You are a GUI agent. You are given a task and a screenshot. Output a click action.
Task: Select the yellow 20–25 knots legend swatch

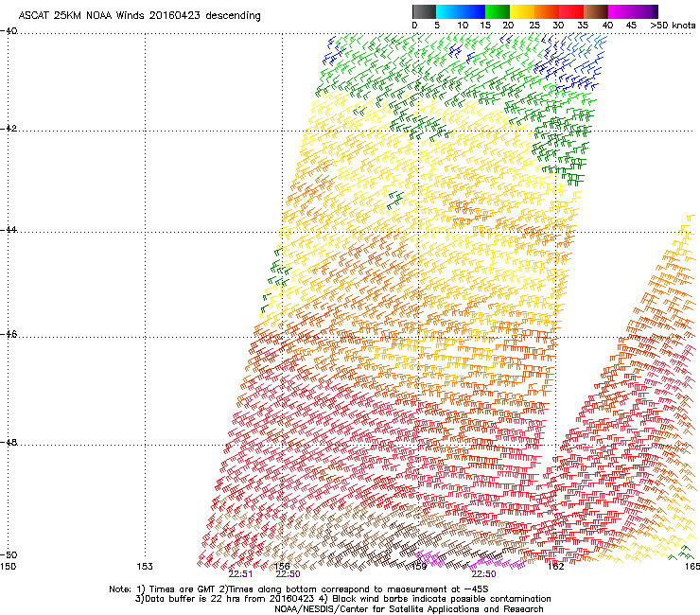[x=522, y=11]
